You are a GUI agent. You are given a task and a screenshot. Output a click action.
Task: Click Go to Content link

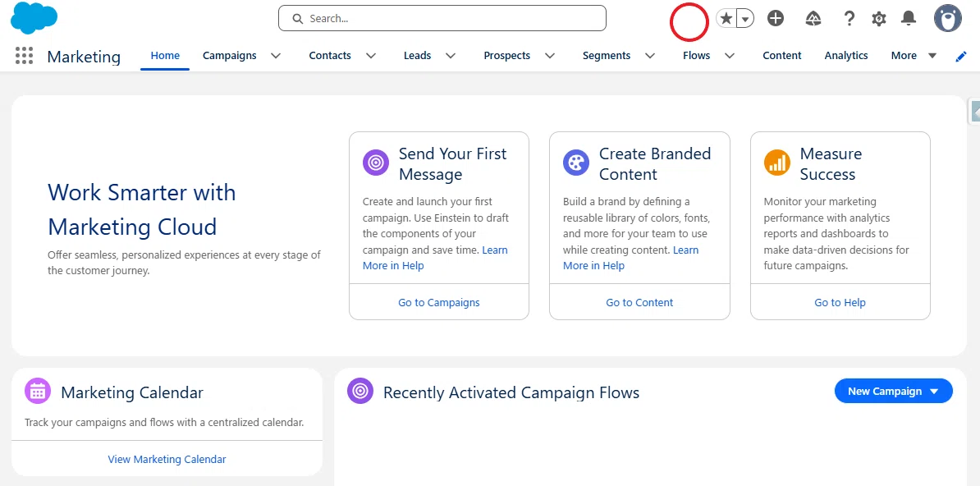[639, 303]
